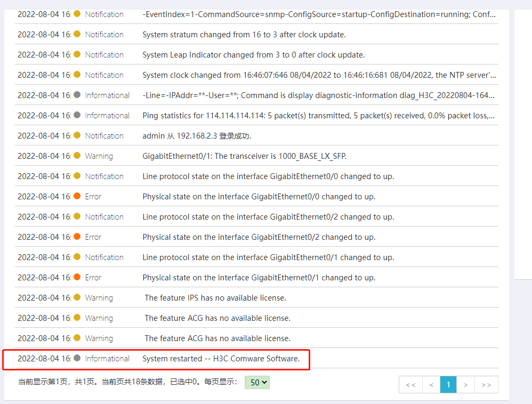
Task: Click the gray Informational dot in Ping statistics row
Action: coord(77,115)
